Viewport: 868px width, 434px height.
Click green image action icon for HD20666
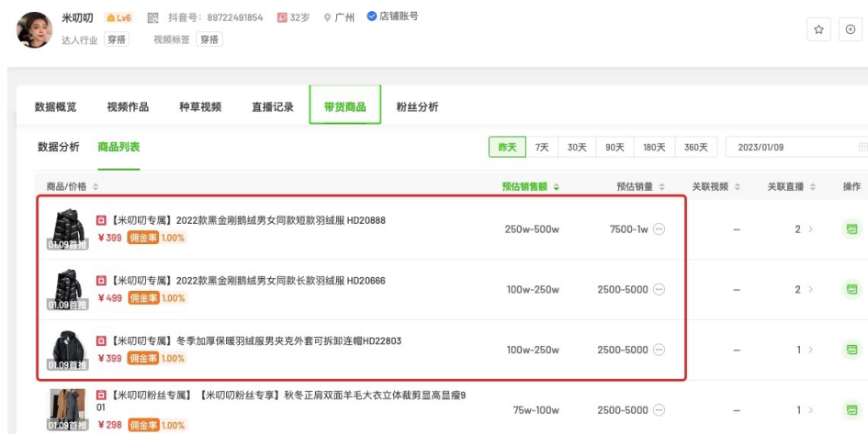pyautogui.click(x=852, y=289)
